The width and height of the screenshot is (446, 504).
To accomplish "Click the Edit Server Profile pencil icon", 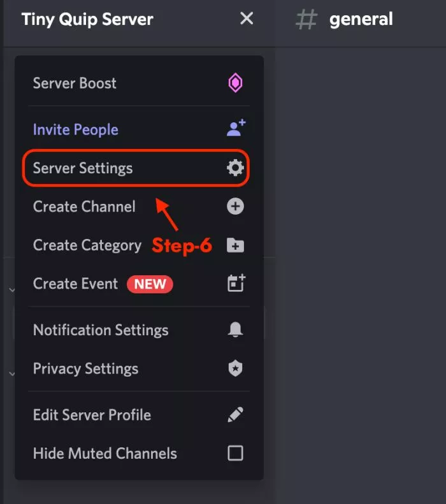I will click(235, 415).
